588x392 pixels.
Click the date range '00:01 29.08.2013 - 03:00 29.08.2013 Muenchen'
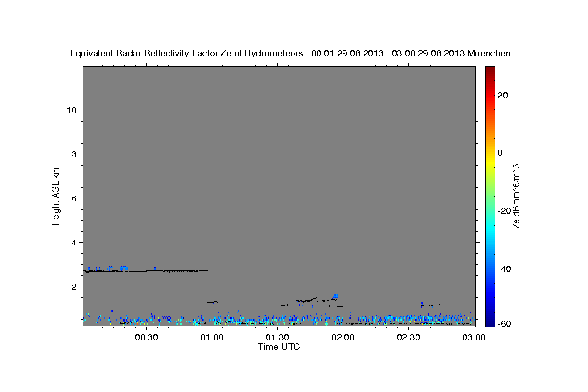pos(411,53)
